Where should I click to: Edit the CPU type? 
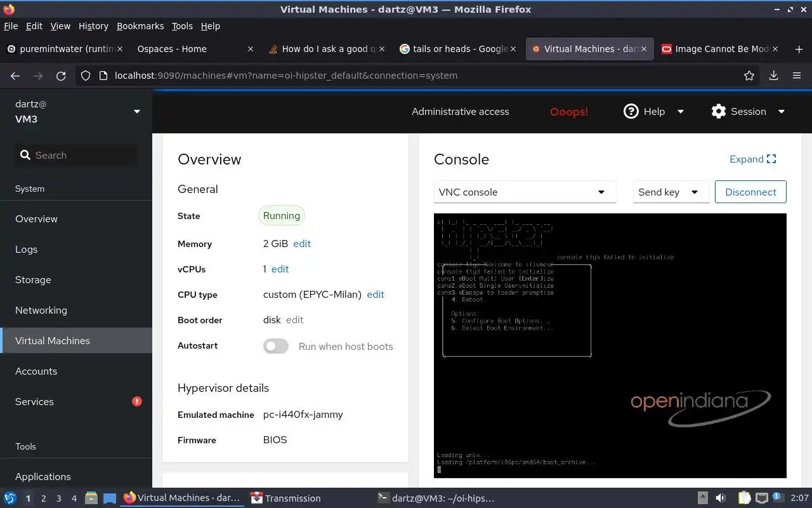(x=376, y=295)
